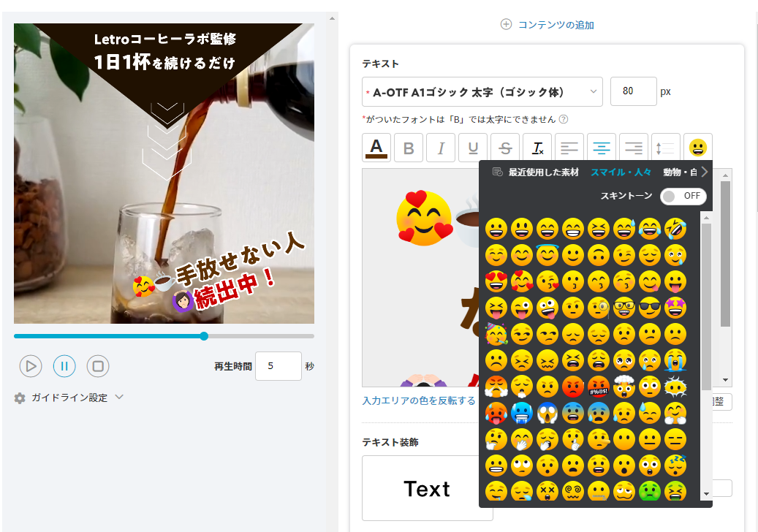Open the text color picker
The height and width of the screenshot is (532, 758).
pos(376,148)
